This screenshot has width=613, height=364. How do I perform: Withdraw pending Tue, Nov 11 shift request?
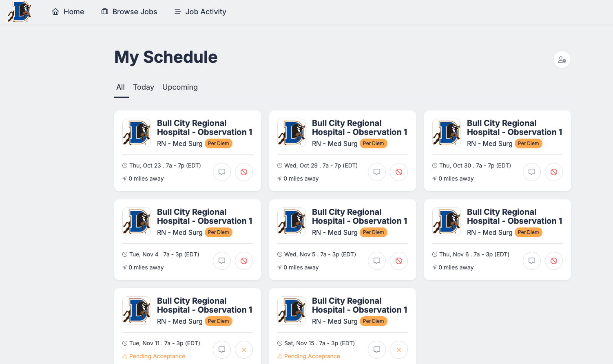[244, 350]
